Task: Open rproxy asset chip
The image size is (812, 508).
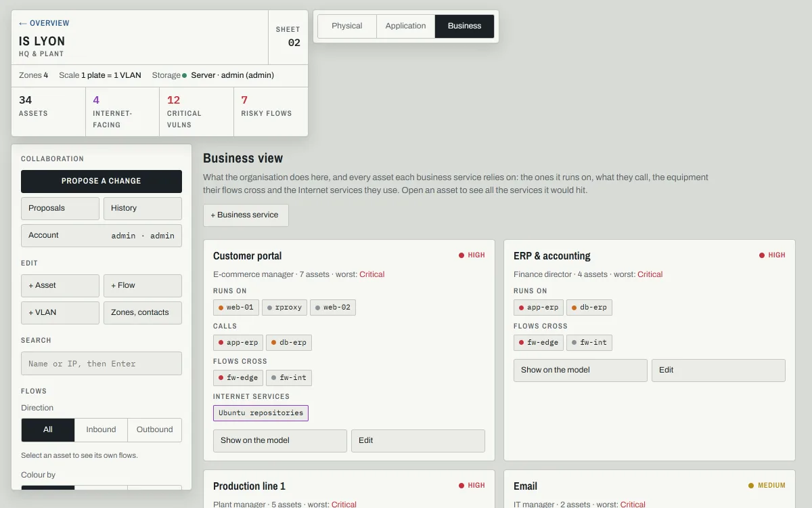Action: click(284, 308)
